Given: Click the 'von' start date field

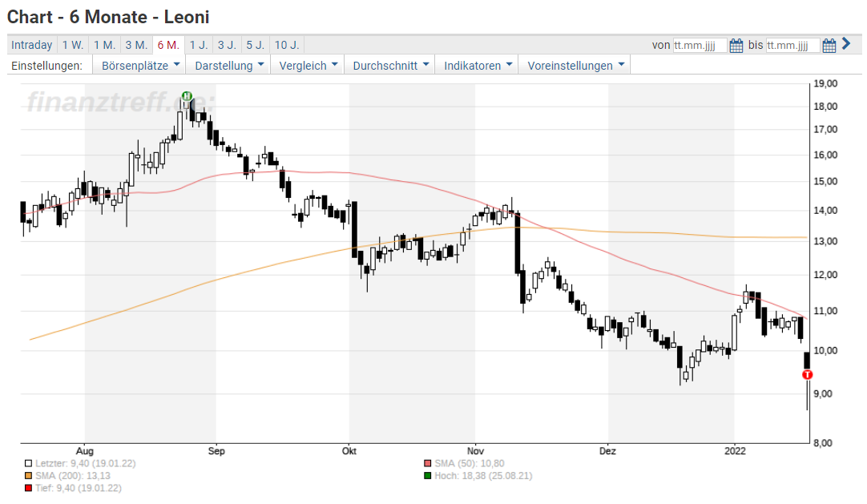Looking at the screenshot, I should pyautogui.click(x=700, y=46).
